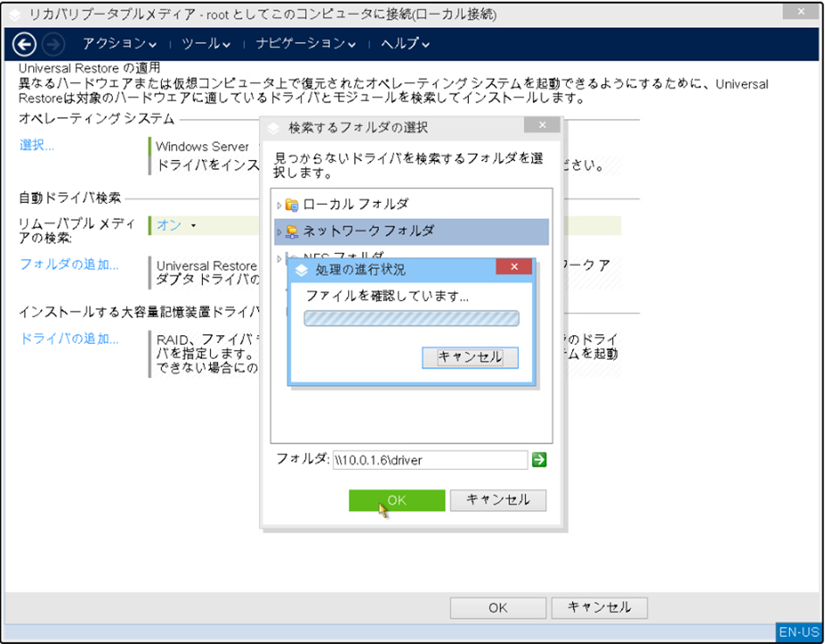Click the ローカル フォルダ folder icon

(292, 205)
